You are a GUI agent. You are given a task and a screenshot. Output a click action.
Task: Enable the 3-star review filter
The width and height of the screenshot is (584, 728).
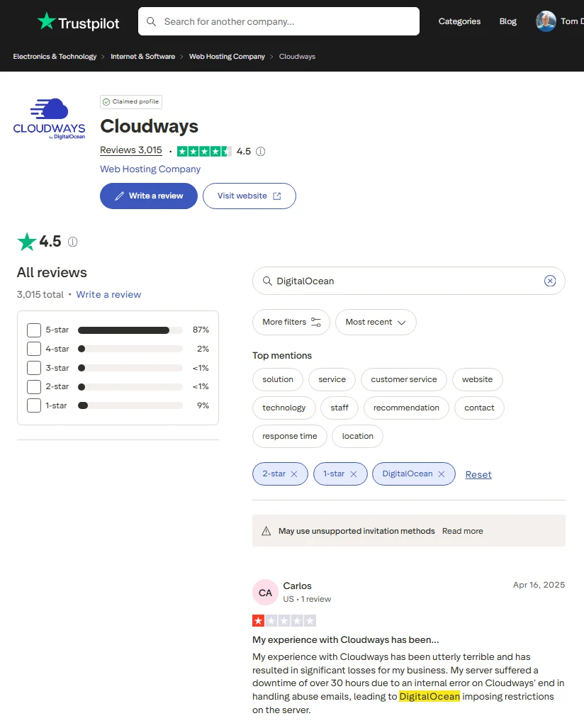(33, 367)
